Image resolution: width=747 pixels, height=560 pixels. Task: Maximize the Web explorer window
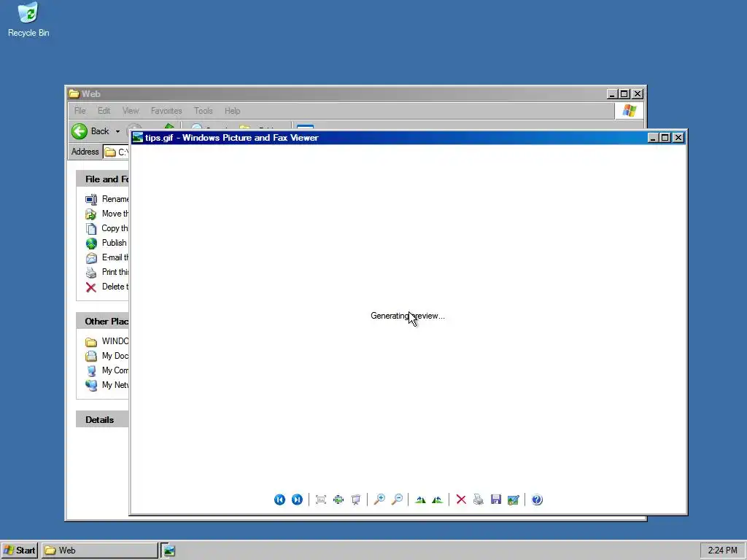(x=624, y=94)
